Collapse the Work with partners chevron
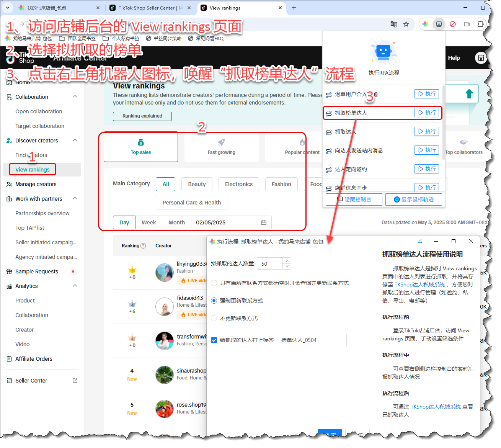This screenshot has width=501, height=448. point(75,198)
